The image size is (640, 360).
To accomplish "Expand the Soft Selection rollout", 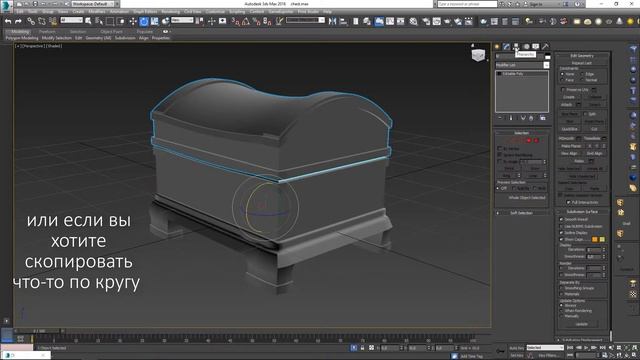I will (521, 213).
